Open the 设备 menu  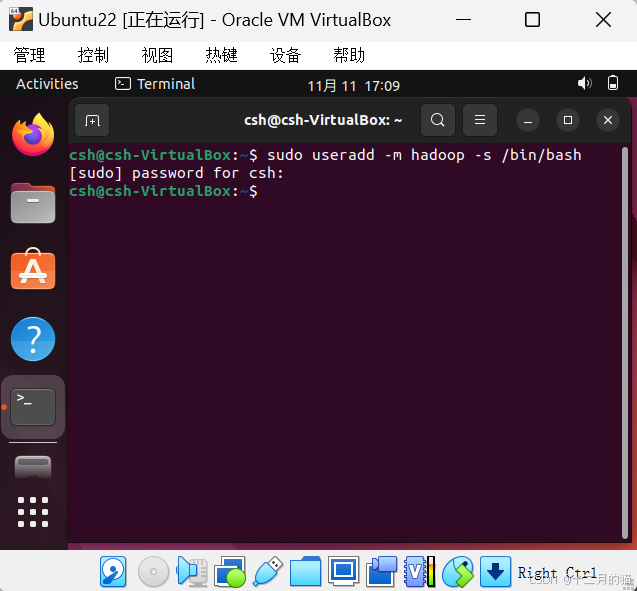(285, 55)
